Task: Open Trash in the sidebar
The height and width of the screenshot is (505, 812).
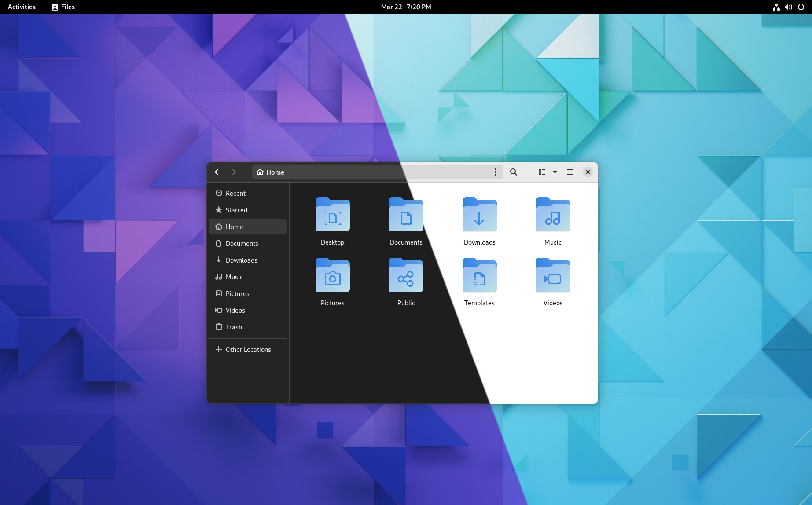Action: coord(248,327)
